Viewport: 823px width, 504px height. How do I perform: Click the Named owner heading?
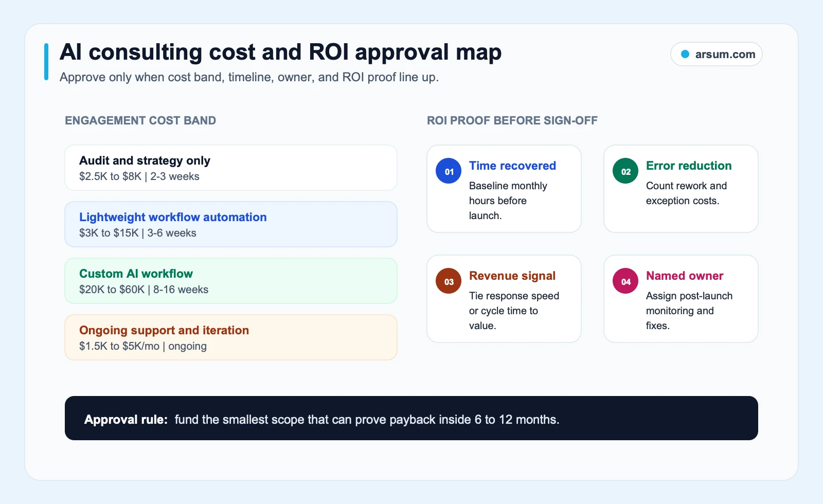[x=685, y=276]
